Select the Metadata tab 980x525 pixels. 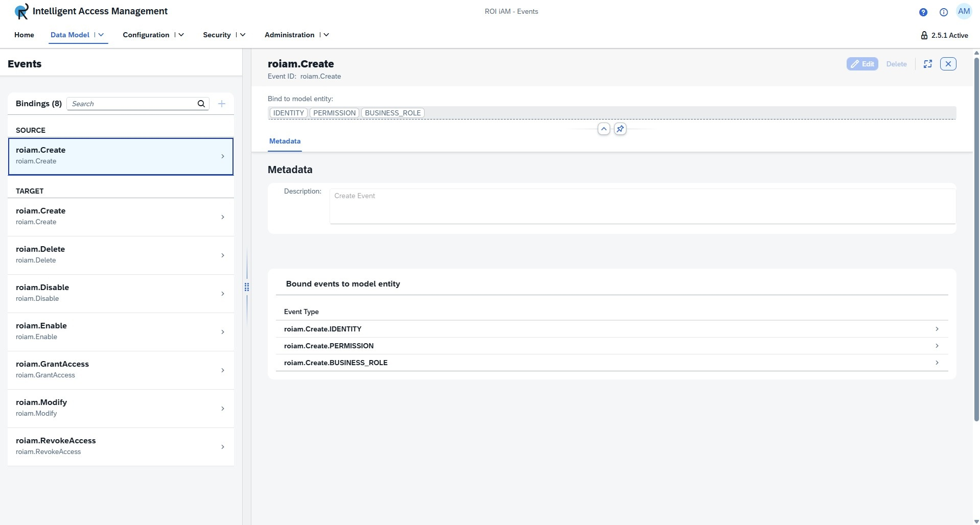(x=285, y=141)
